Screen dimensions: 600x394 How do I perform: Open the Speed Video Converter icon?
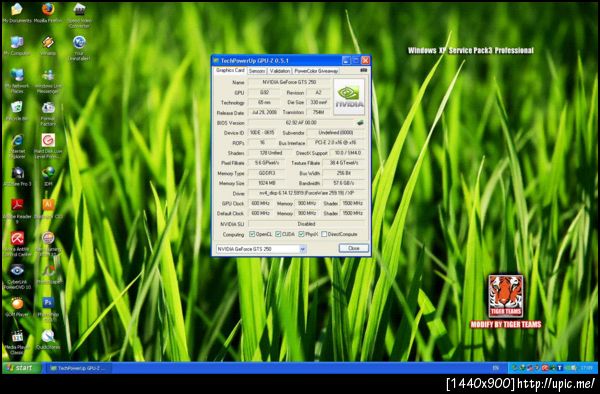[x=79, y=15]
